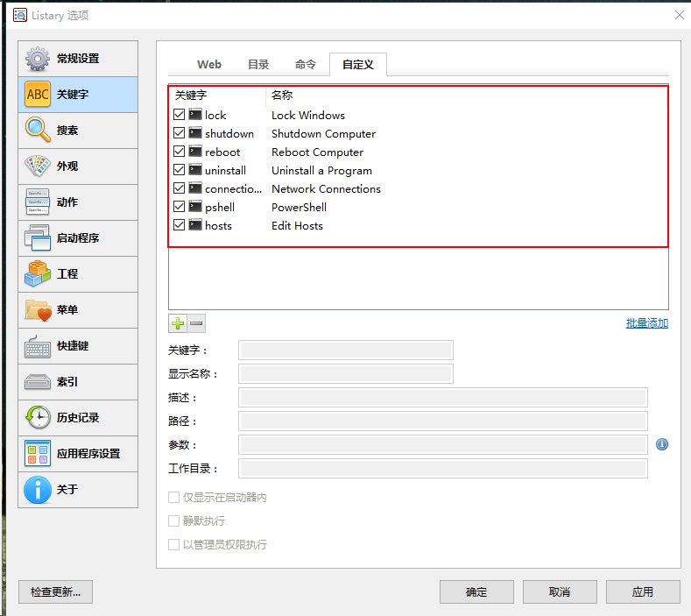Click Listary app icon in title bar

(x=20, y=15)
